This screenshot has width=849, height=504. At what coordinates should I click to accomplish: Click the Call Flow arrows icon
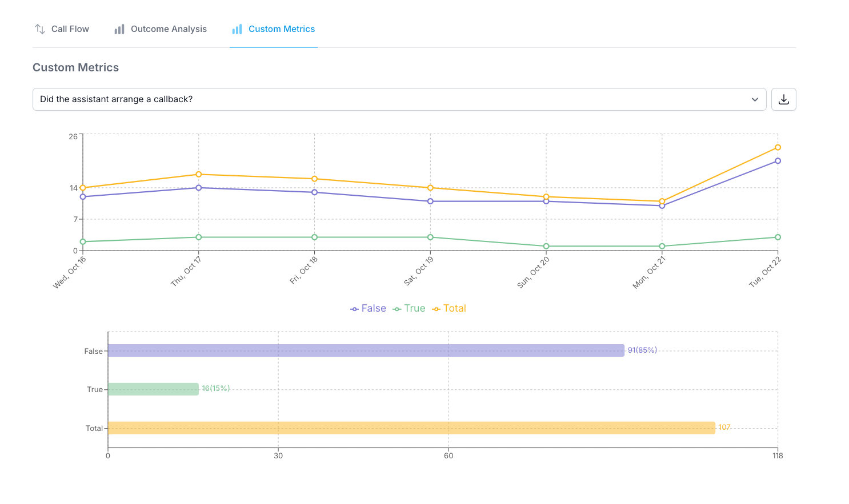(x=40, y=29)
